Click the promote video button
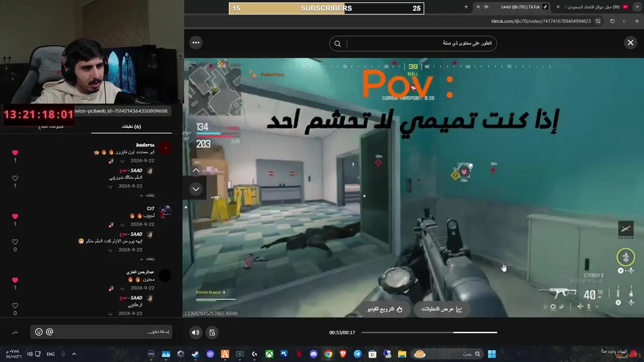Screen dimensions: 644x362 385,309
